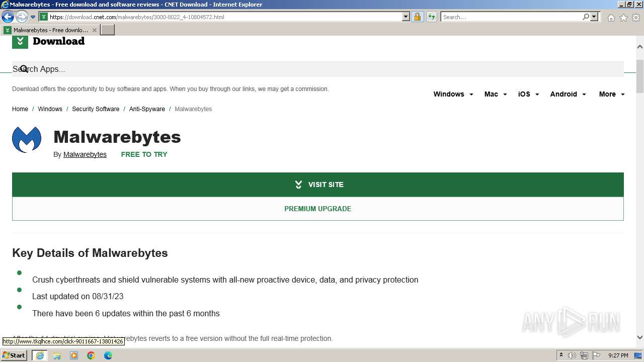Go to Anti-Spyware breadcrumb
Viewport: 644px width, 362px height.
(147, 109)
